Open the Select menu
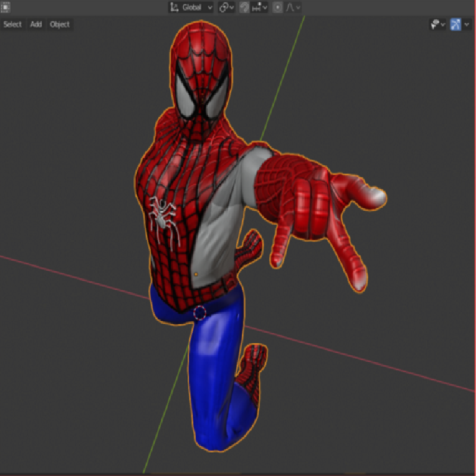Image resolution: width=476 pixels, height=476 pixels. 12,24
